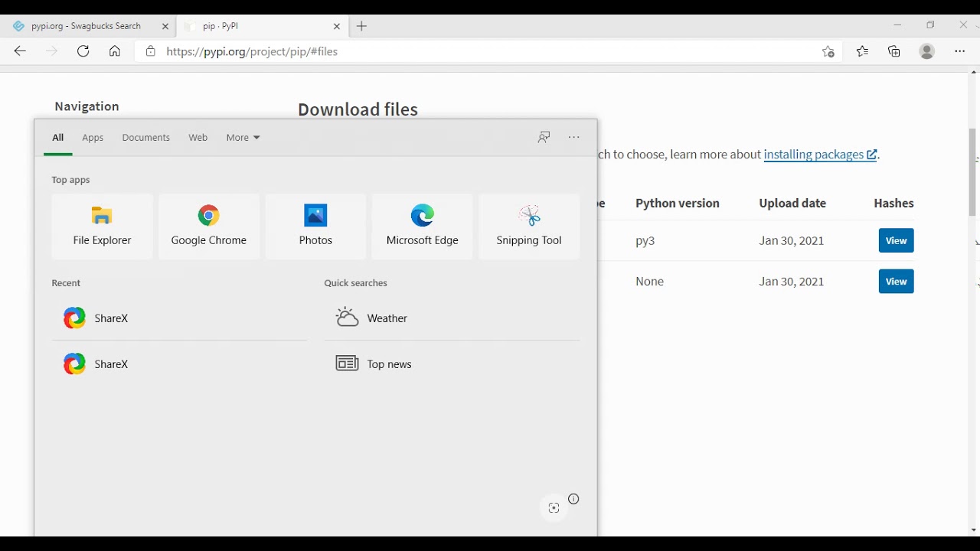Launch Google Chrome from Top apps
The image size is (980, 551).
pyautogui.click(x=208, y=227)
